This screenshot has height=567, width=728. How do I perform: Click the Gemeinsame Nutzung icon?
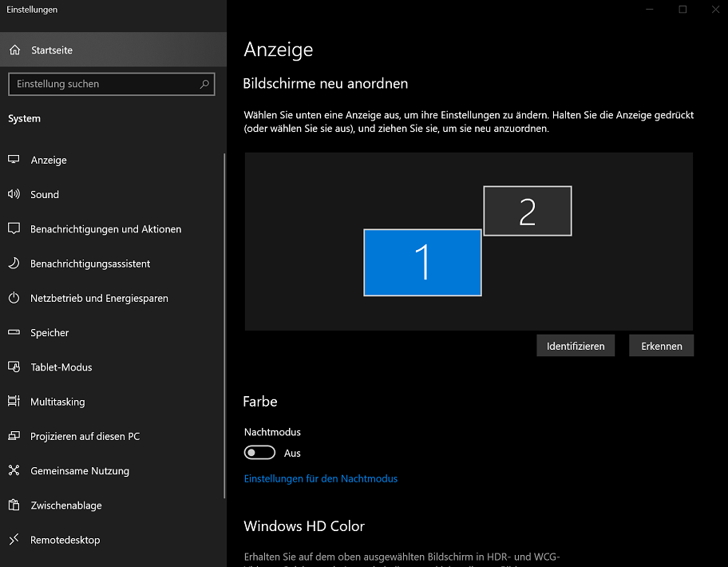pyautogui.click(x=14, y=470)
